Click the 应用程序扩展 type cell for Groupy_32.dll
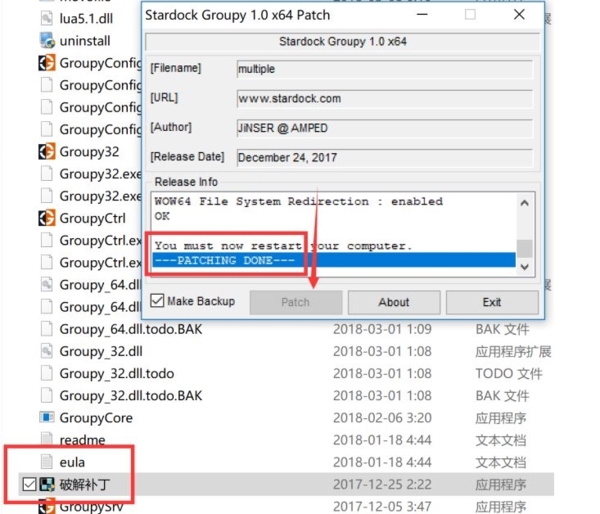Viewport: 600px width, 514px height. pos(513,351)
